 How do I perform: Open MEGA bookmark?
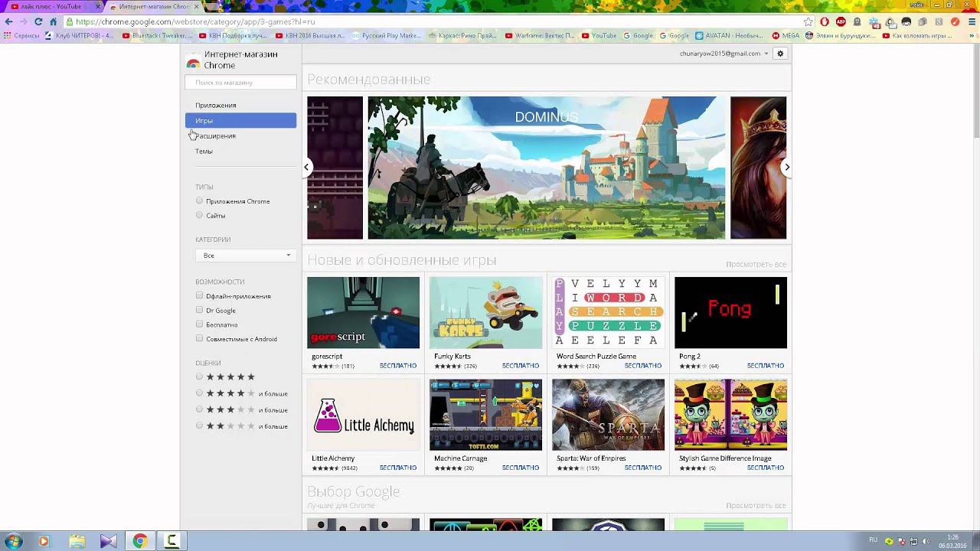(x=786, y=35)
